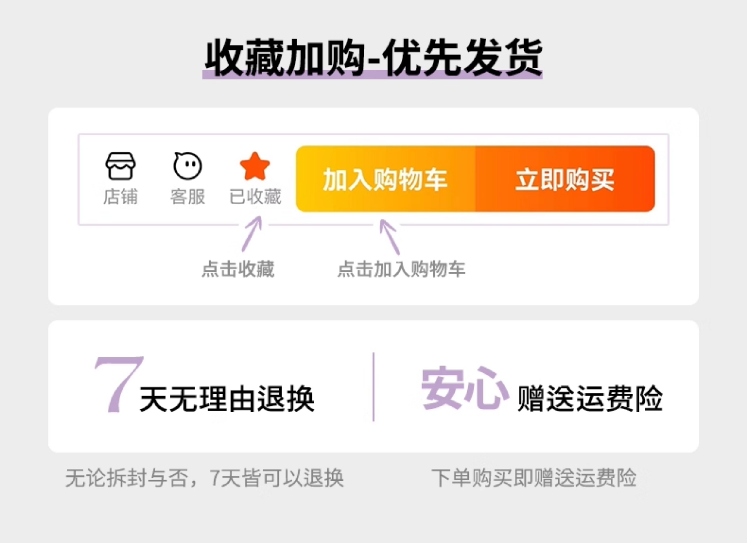Tap the 已收藏 label text
747x560 pixels.
coord(255,197)
